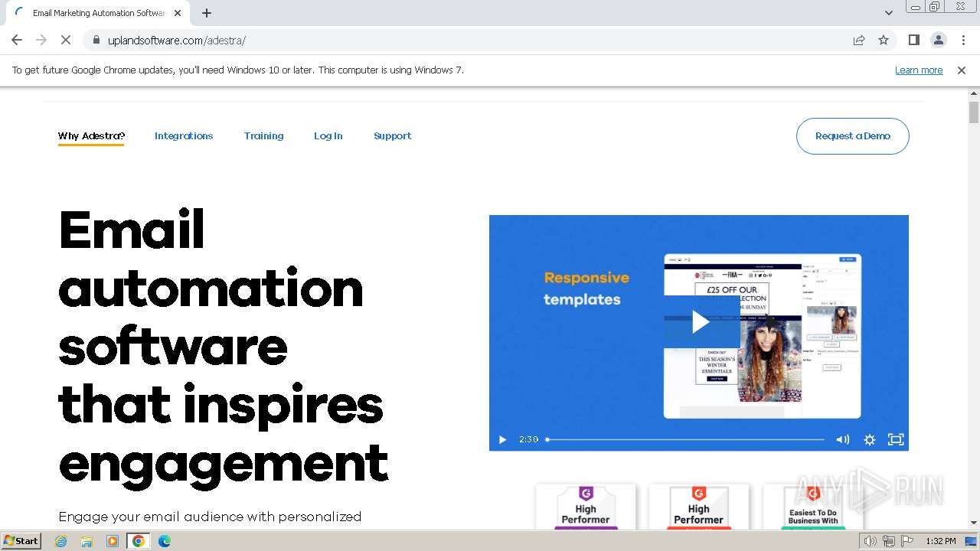
Task: Open the tab search dropdown
Action: tap(889, 13)
